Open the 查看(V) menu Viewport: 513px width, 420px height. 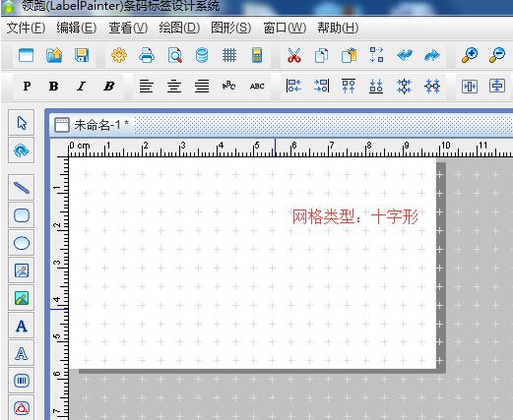point(128,28)
